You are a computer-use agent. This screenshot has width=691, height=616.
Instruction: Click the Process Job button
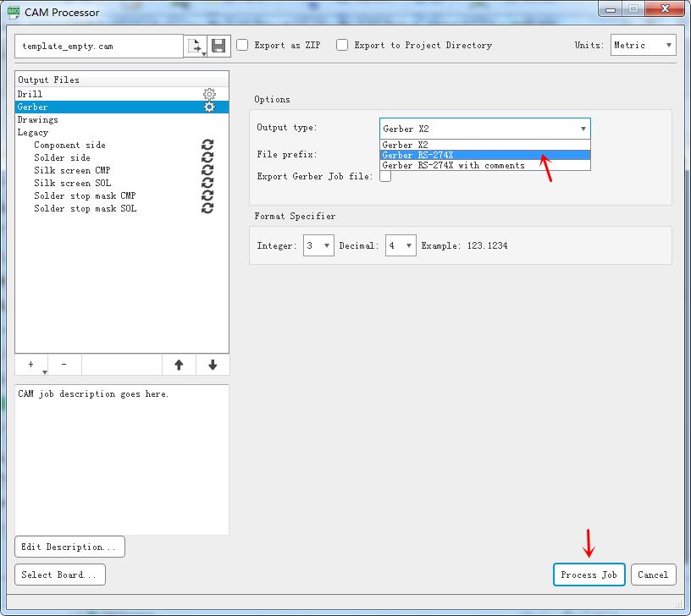[x=589, y=575]
